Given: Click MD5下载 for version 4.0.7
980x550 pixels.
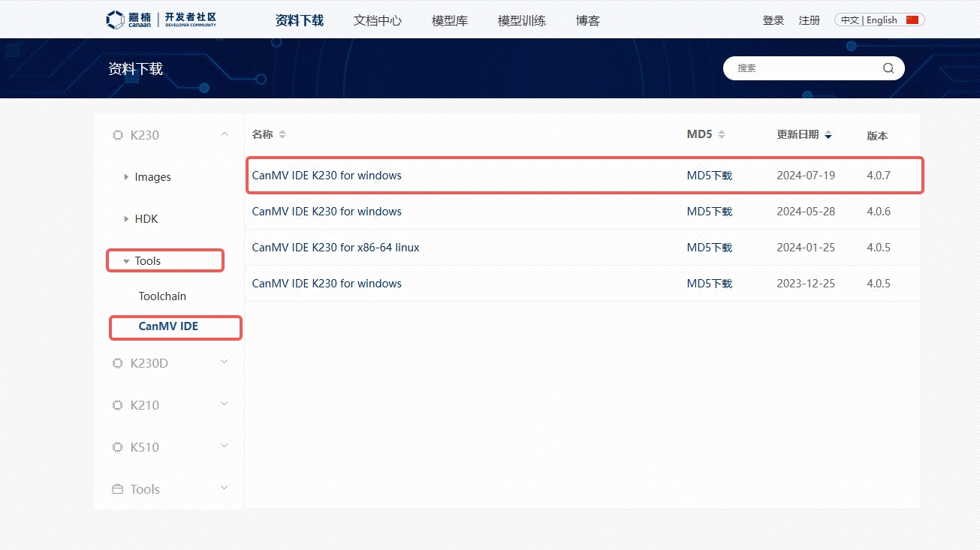Looking at the screenshot, I should 710,176.
